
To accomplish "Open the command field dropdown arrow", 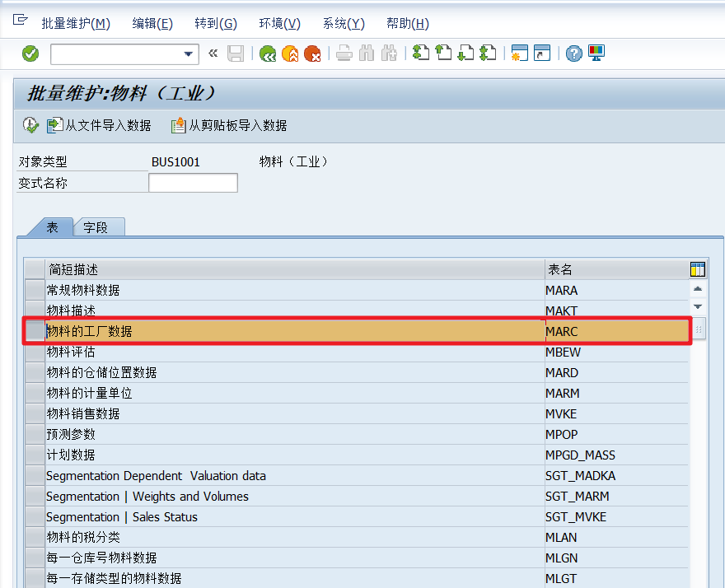I will click(x=188, y=54).
